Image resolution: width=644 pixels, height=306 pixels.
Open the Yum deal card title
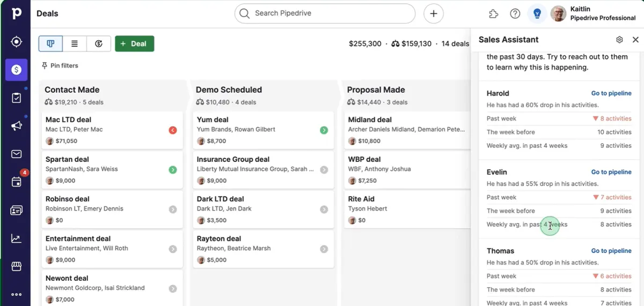coord(213,120)
